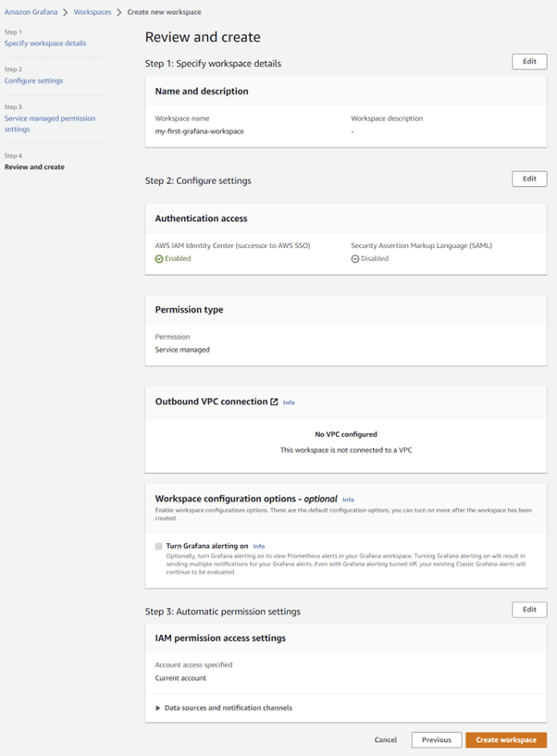Edit Step 3 automatic permission settings
Image resolution: width=557 pixels, height=756 pixels.
[529, 610]
